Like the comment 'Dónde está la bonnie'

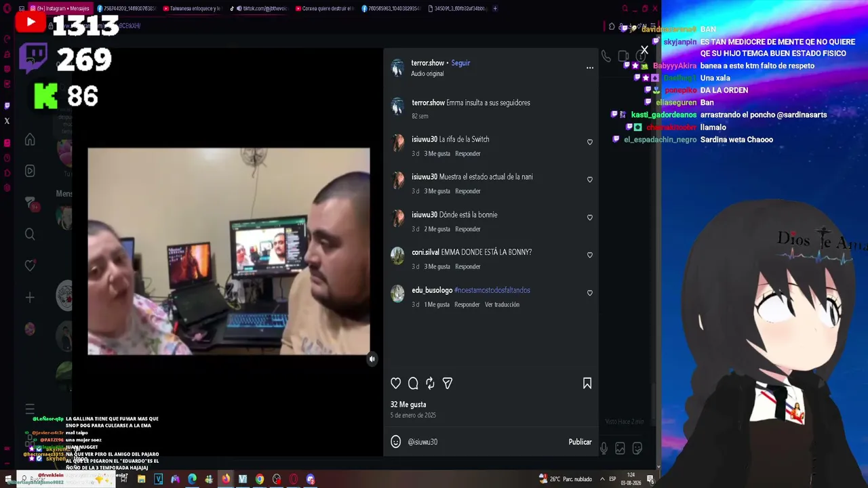point(590,218)
